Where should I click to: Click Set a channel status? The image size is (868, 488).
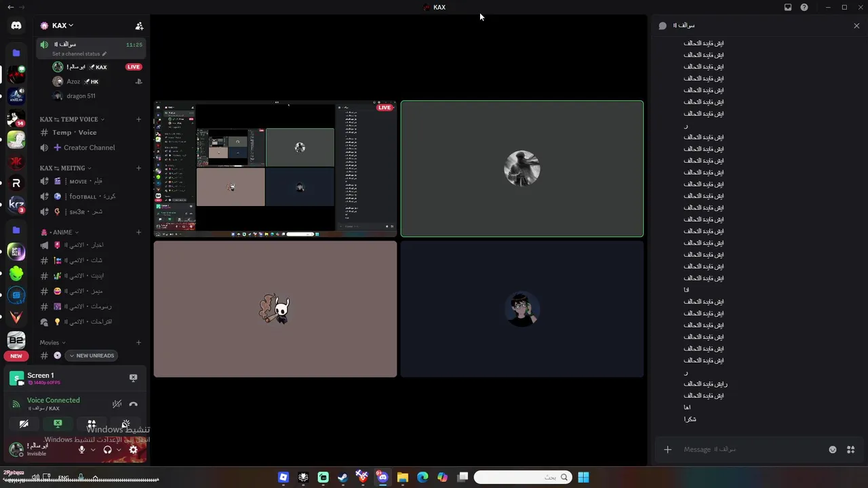point(79,54)
